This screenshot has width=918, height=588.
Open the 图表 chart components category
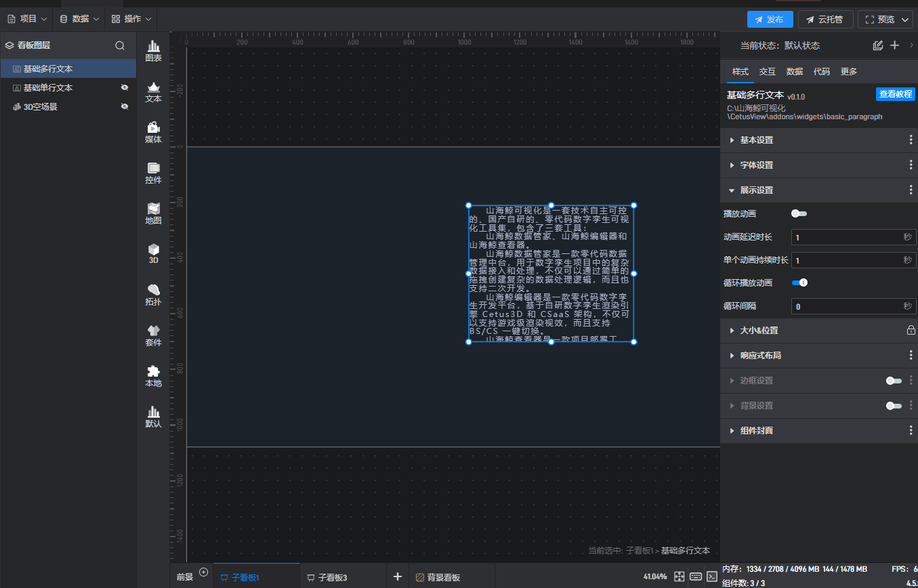click(154, 51)
